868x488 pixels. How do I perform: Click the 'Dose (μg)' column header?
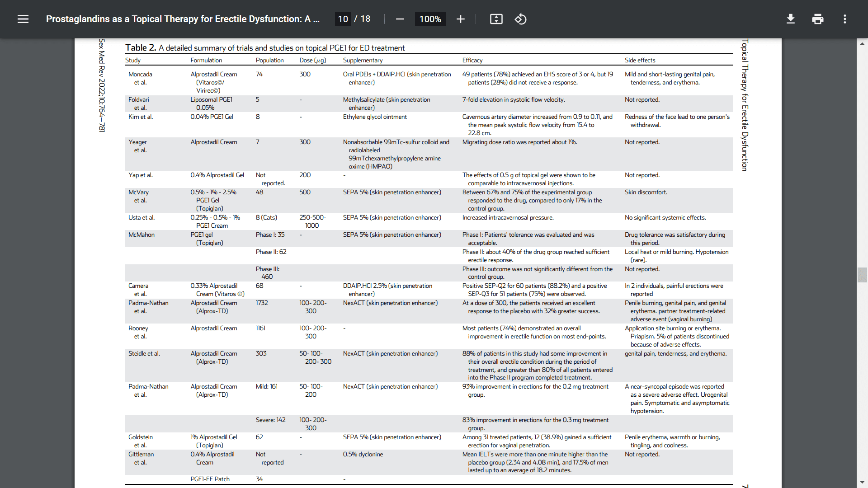(312, 60)
